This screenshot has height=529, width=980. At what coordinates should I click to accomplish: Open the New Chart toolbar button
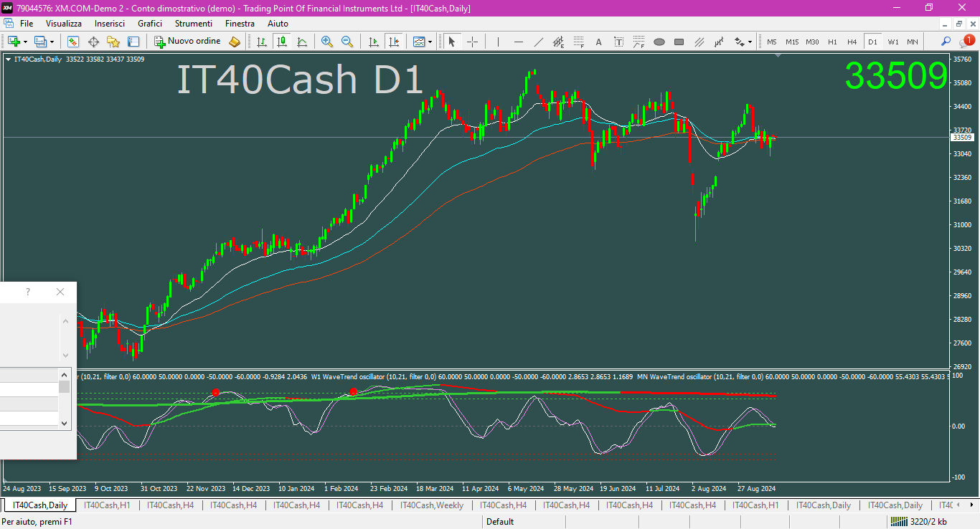[x=13, y=42]
